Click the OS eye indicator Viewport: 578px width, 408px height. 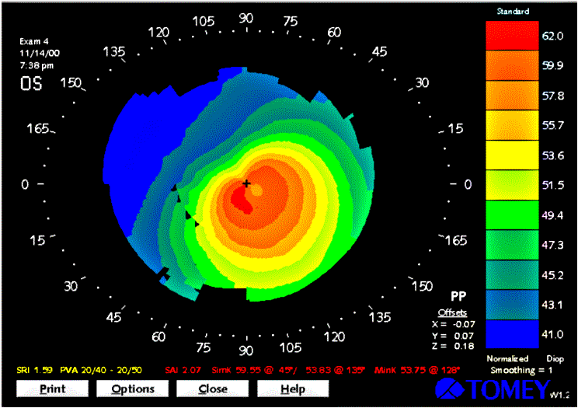pos(31,84)
